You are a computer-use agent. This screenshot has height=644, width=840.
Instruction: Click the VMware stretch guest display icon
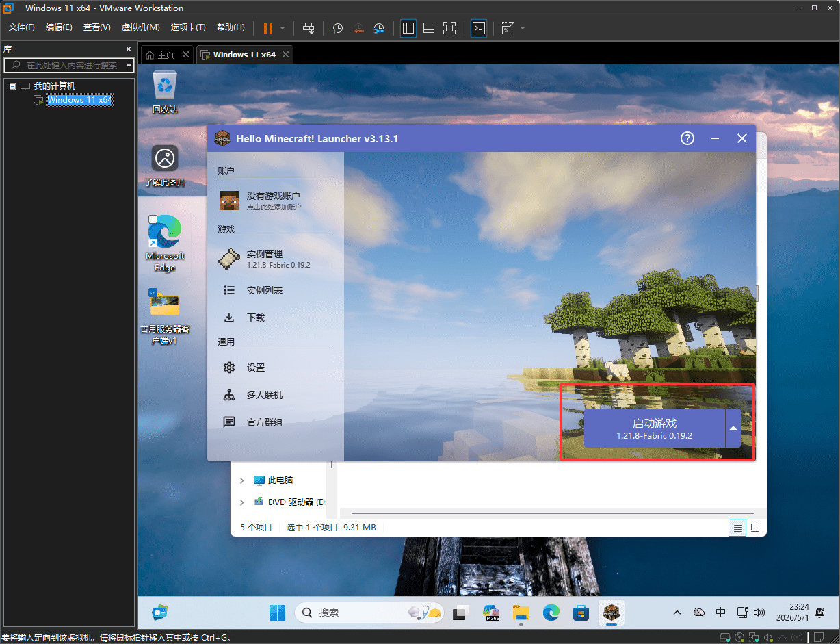(508, 28)
